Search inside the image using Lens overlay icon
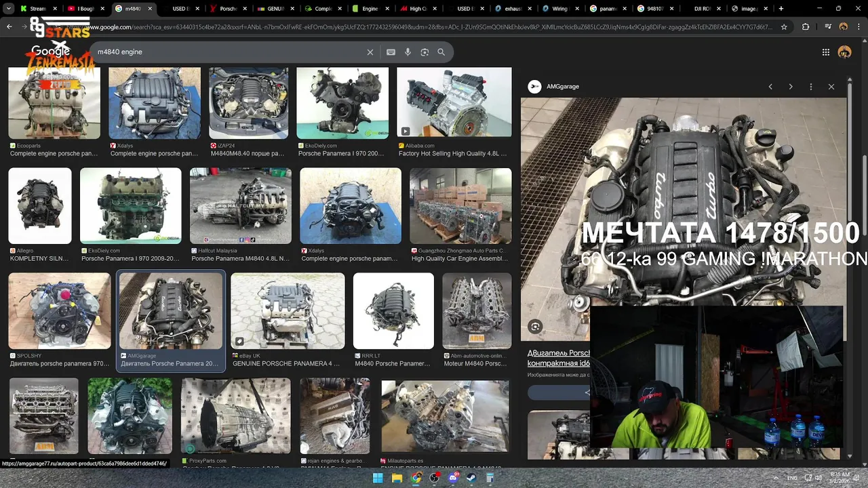Viewport: 868px width, 488px height. point(535,327)
